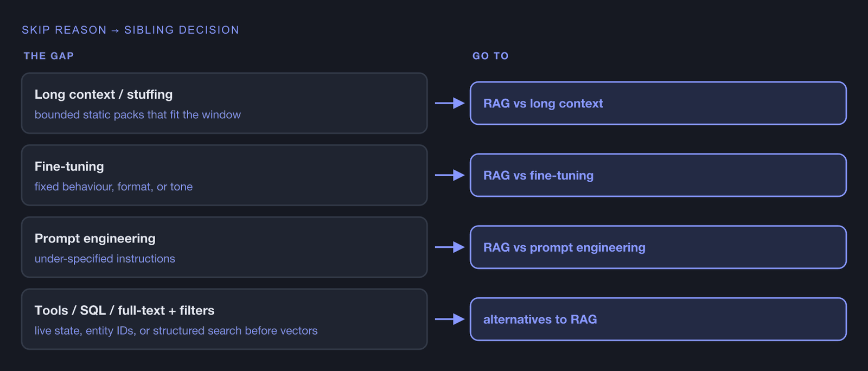Click 'live state, entity IDs' description text
868x371 pixels.
tap(176, 331)
